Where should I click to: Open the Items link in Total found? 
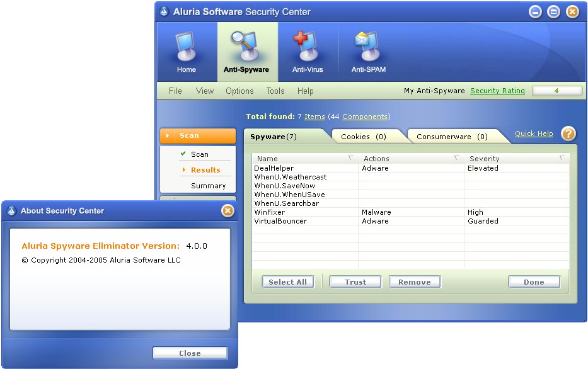[314, 116]
